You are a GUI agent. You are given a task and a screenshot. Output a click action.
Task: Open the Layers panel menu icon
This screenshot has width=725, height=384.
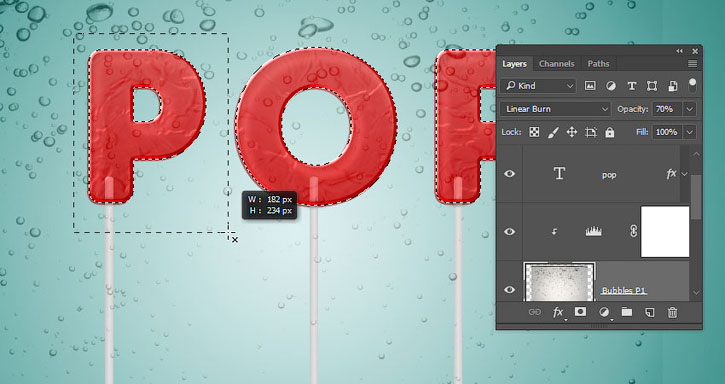tap(692, 64)
